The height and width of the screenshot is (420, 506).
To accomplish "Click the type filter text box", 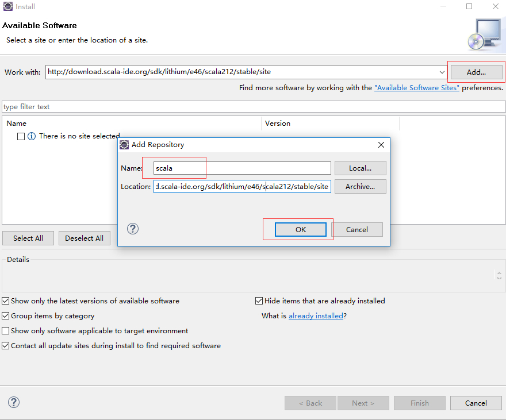I will [254, 107].
